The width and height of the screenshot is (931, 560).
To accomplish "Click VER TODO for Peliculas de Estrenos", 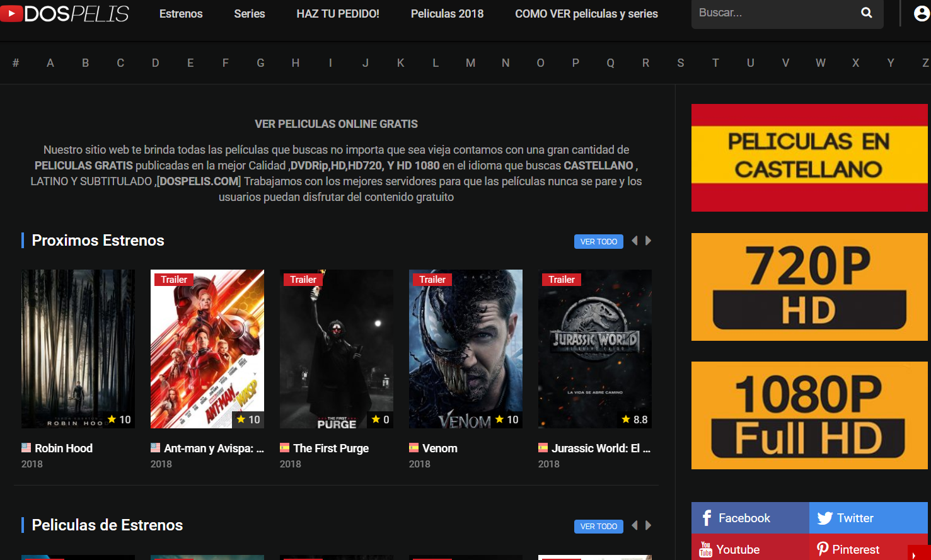I will (599, 527).
